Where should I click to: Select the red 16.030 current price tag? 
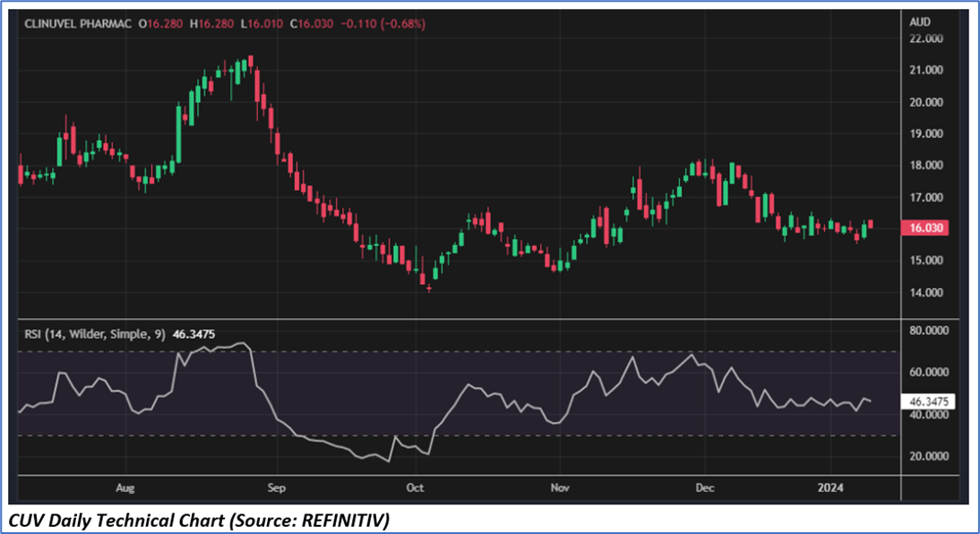[x=926, y=229]
